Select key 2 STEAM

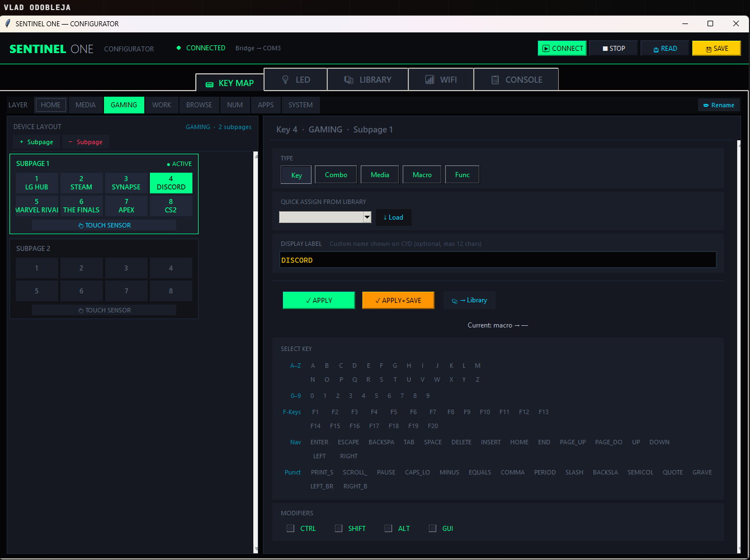pyautogui.click(x=81, y=183)
